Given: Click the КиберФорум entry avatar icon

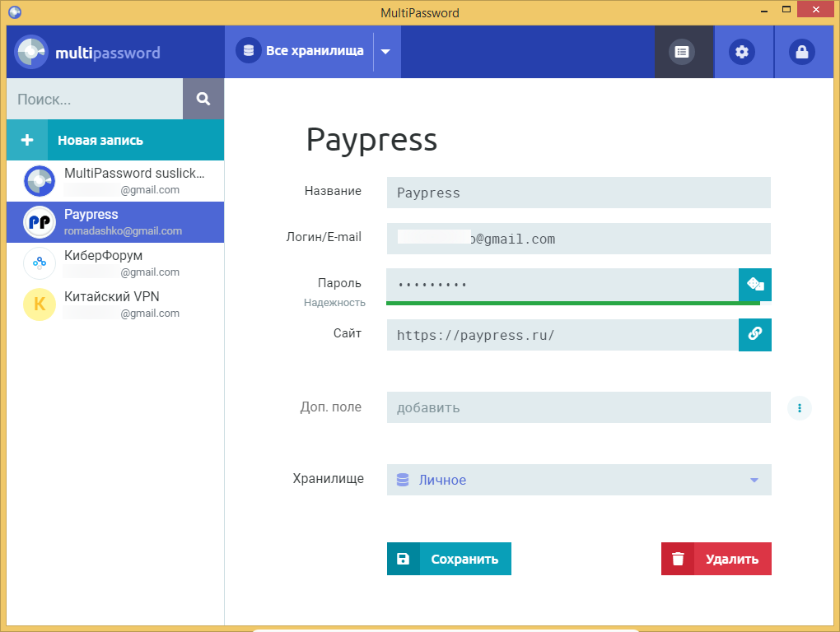Looking at the screenshot, I should pos(40,263).
